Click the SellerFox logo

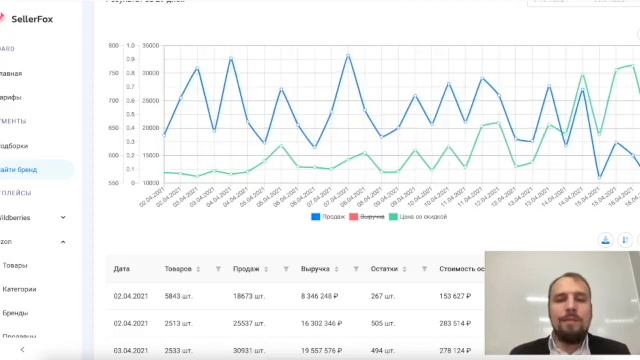[27, 19]
